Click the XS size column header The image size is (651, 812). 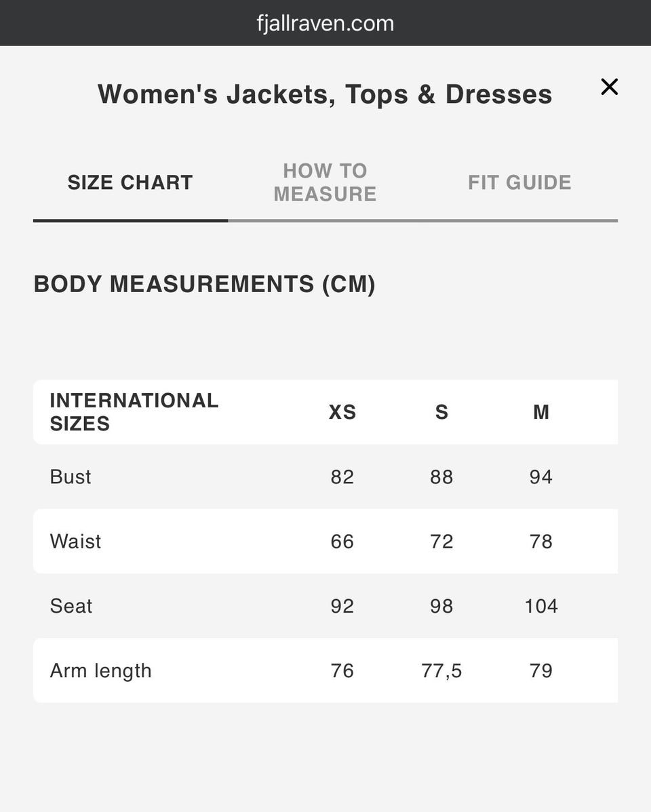(x=342, y=412)
